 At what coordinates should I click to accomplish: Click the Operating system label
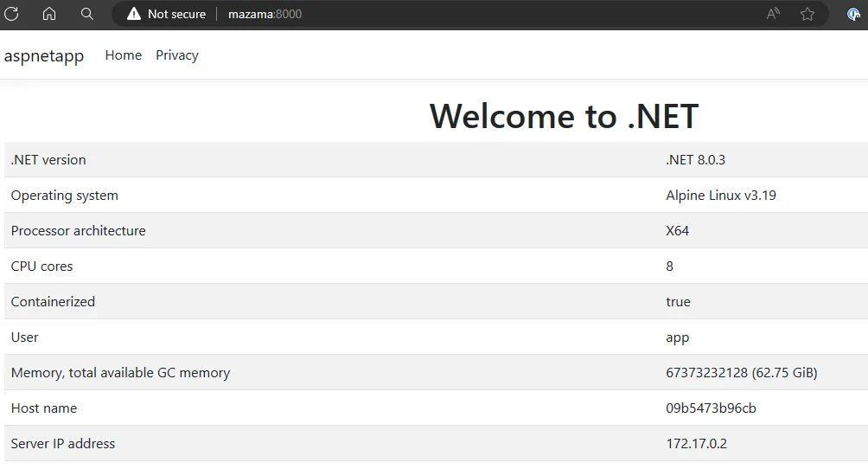click(x=64, y=196)
